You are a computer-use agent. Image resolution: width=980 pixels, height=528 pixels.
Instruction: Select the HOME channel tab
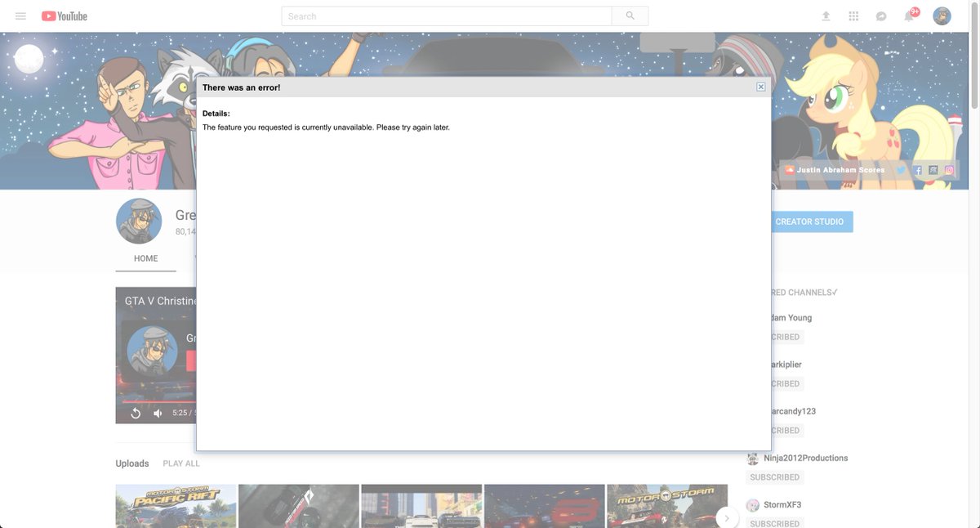pos(145,258)
